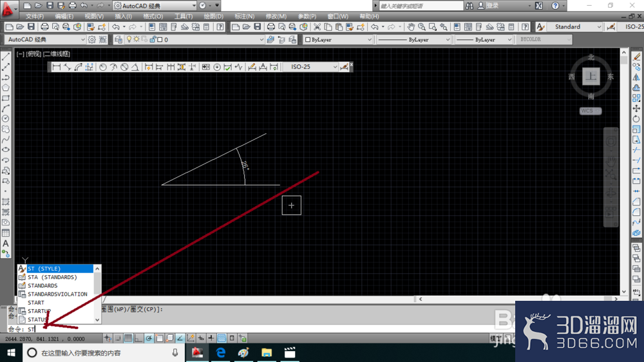Toggle grid display in status bar
The width and height of the screenshot is (644, 362).
(128, 338)
